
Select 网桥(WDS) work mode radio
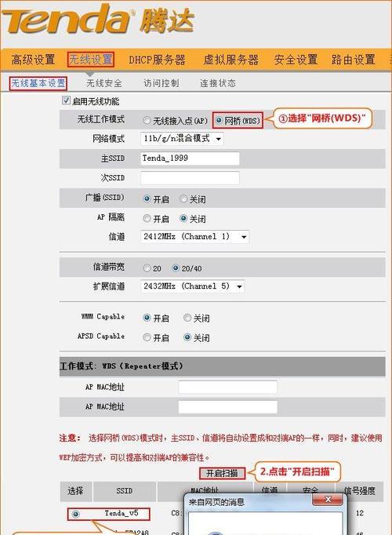(x=219, y=121)
